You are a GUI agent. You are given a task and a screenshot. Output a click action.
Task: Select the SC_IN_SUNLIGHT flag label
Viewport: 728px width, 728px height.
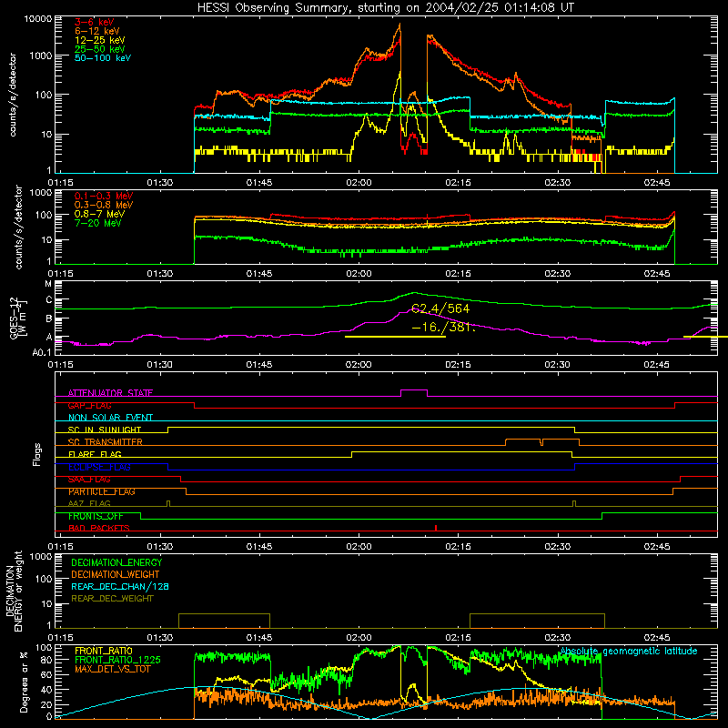(105, 430)
